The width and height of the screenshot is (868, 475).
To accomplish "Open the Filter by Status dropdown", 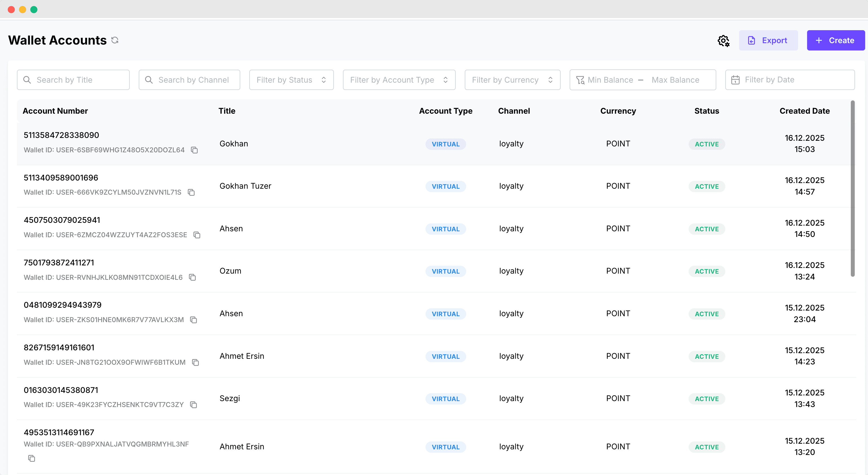I will (291, 80).
